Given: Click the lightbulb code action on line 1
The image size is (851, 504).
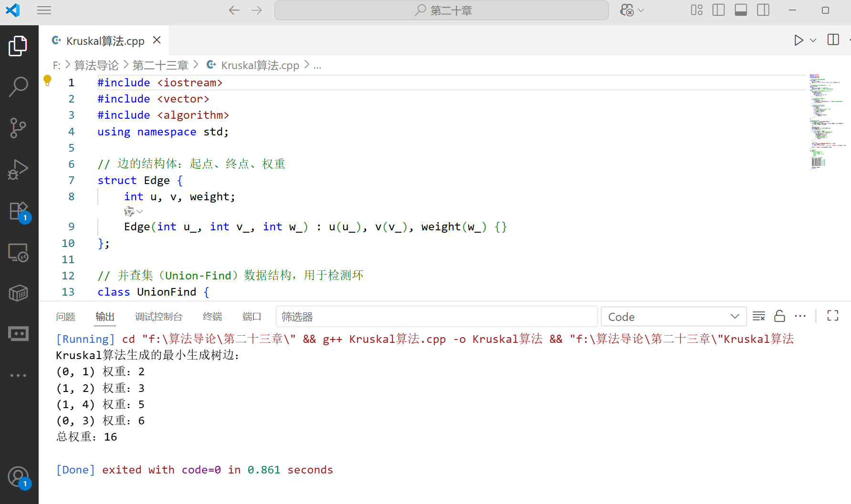Looking at the screenshot, I should point(47,81).
